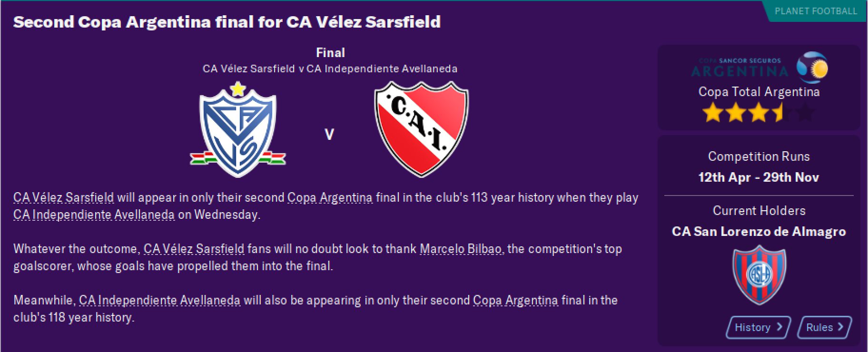Click CA San Lorenzo de Almagro holder name
This screenshot has height=352, width=868.
point(759,232)
